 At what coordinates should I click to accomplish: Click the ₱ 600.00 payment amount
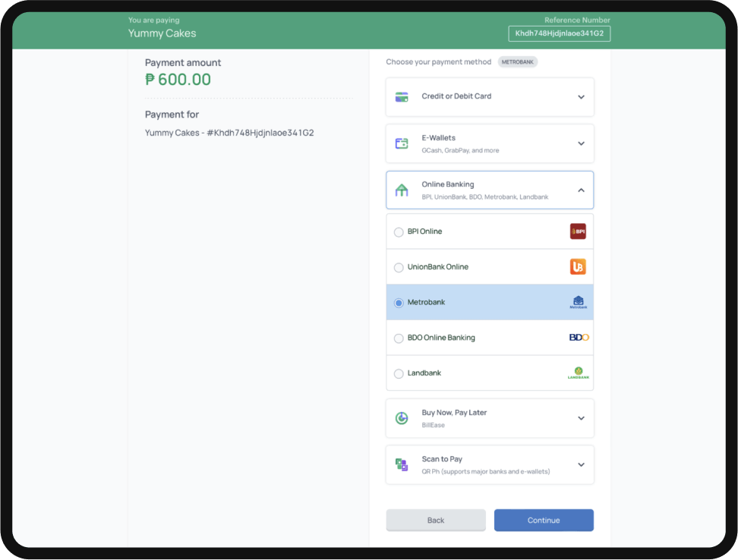[178, 80]
